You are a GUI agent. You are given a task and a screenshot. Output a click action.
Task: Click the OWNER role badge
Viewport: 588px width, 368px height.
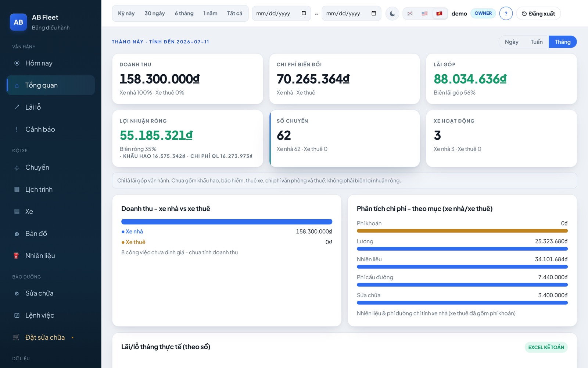[x=483, y=13]
